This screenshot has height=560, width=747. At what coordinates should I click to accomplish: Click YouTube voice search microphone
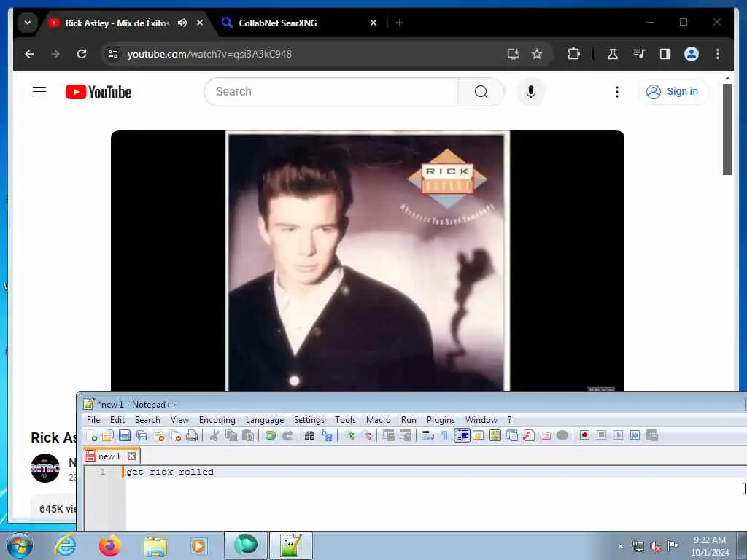coord(531,91)
